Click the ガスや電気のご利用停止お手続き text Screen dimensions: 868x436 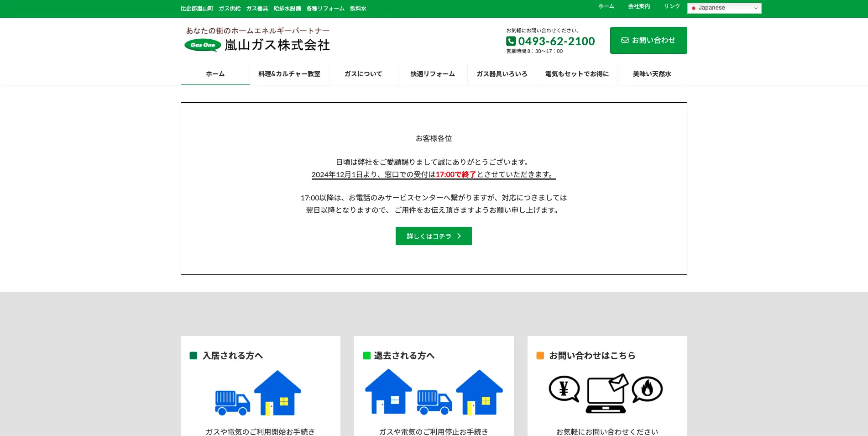(x=434, y=431)
